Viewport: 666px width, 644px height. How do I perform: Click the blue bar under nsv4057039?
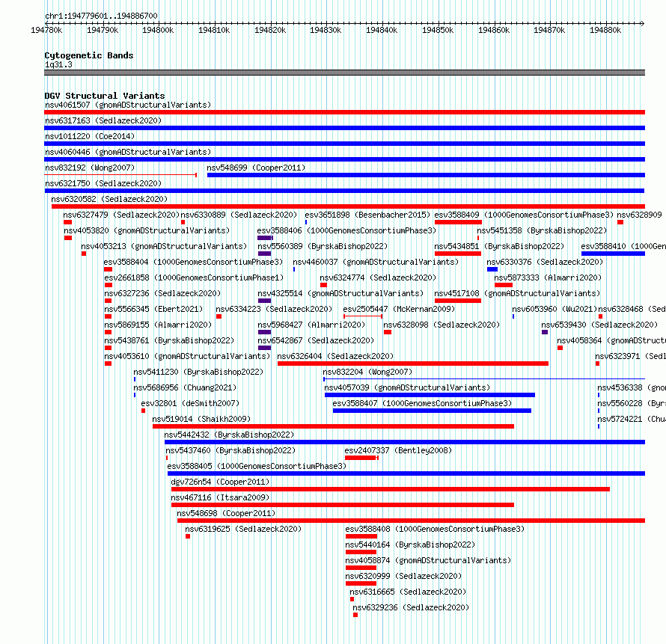coord(430,395)
